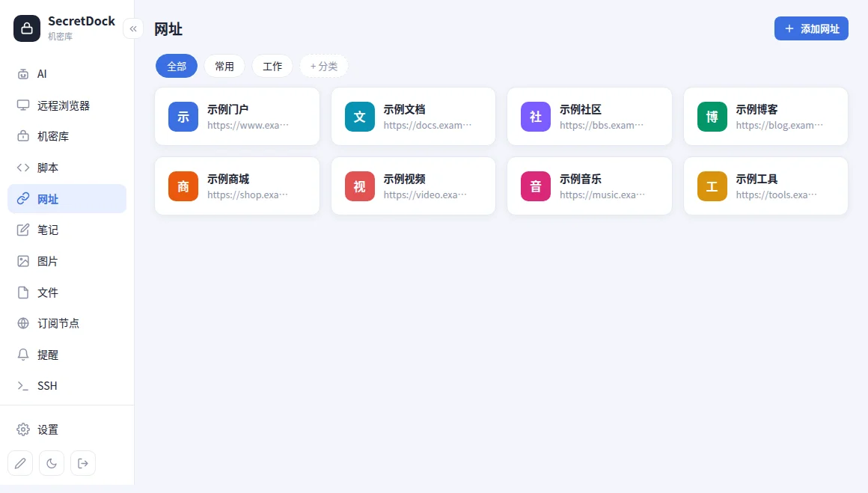Click the 网址 page heading
The image size is (868, 493).
168,28
